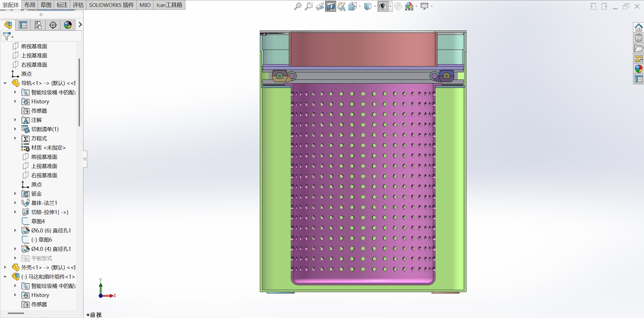The width and height of the screenshot is (644, 318).
Task: Expand the 钣金 tree node
Action: coord(15,194)
